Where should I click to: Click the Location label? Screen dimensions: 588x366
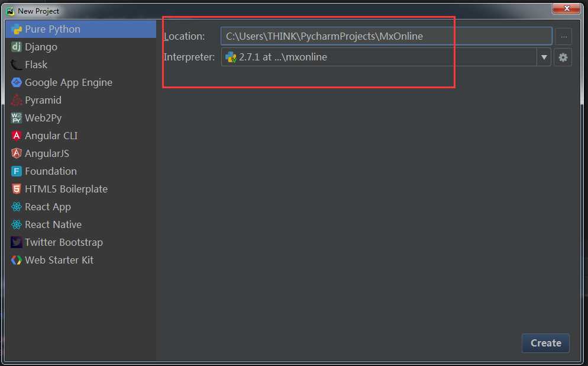pos(185,36)
